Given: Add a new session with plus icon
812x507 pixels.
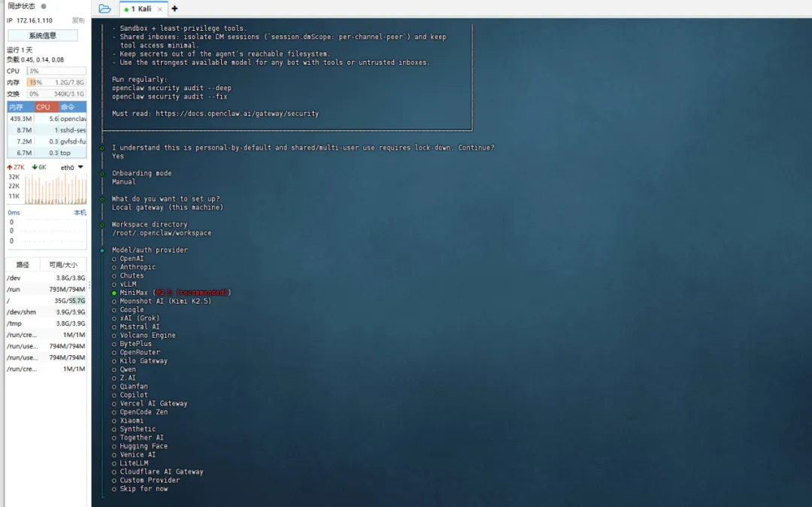Looking at the screenshot, I should [174, 8].
